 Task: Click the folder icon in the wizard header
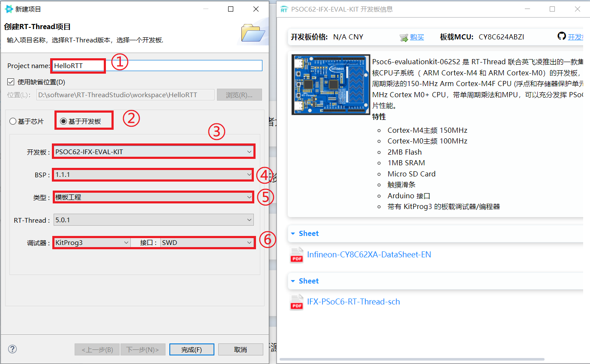[253, 33]
